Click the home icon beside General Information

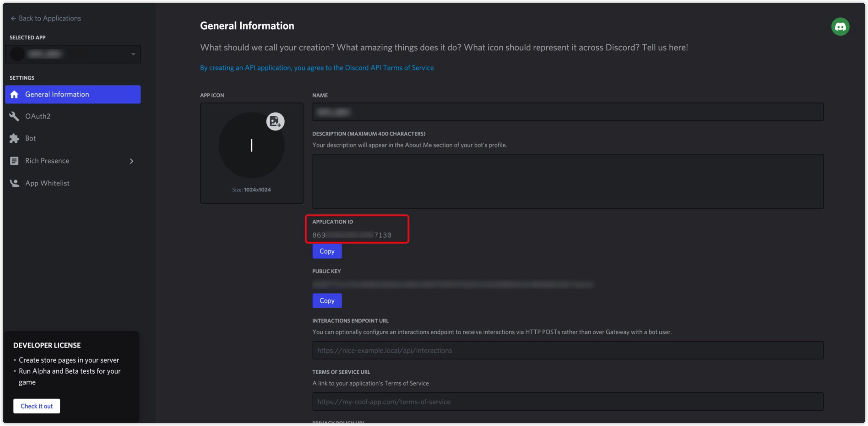point(14,94)
